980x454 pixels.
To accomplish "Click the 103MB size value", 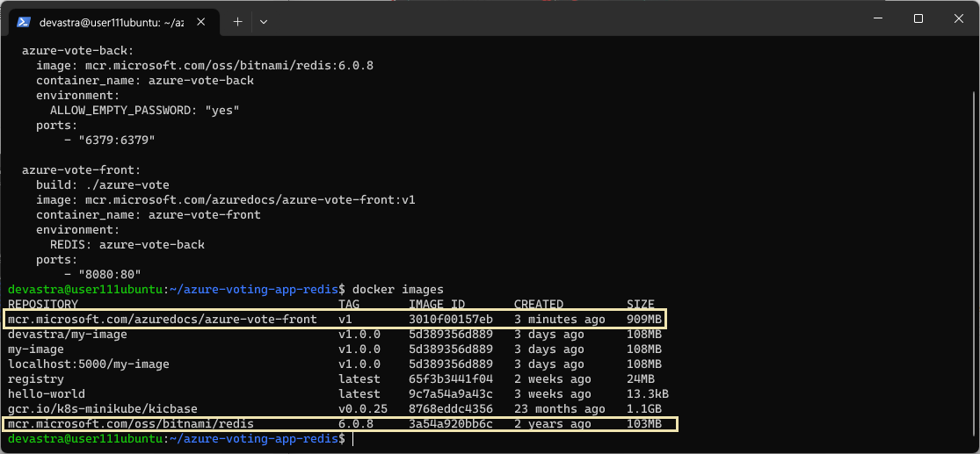I will point(643,425).
